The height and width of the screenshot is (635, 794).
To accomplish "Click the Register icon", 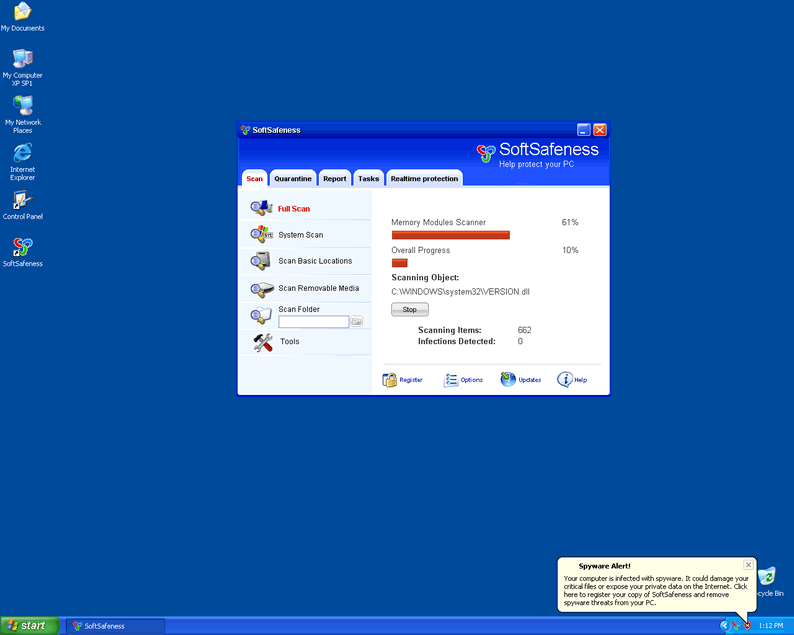I will click(390, 380).
